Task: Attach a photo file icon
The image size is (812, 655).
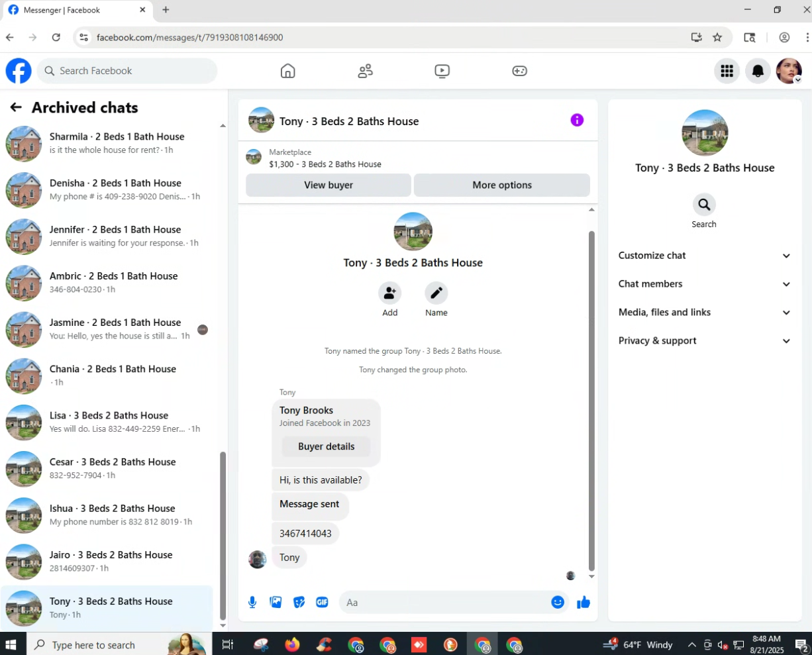Action: (276, 602)
